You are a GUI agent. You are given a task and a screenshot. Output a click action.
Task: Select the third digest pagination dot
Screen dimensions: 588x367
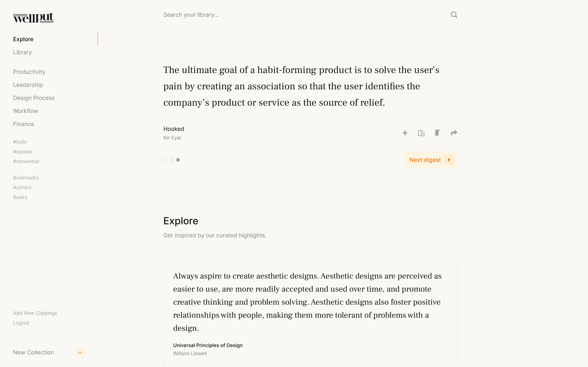tap(178, 160)
